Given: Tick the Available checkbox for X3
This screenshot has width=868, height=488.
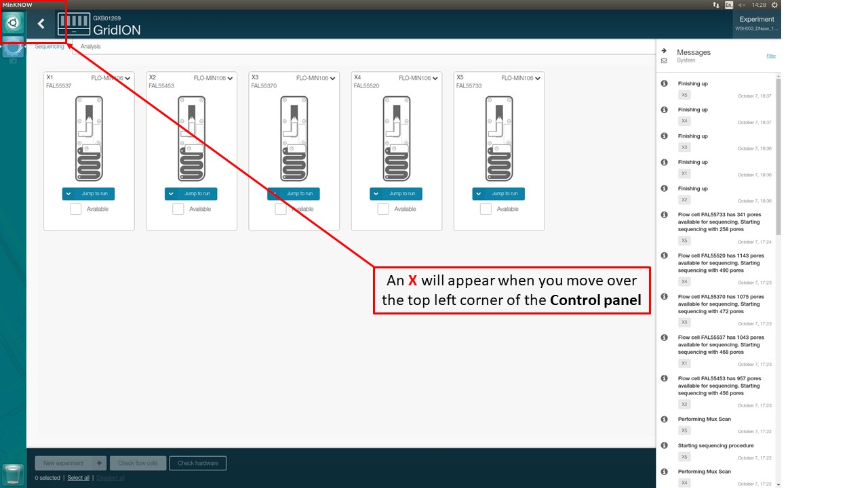Looking at the screenshot, I should [x=281, y=209].
